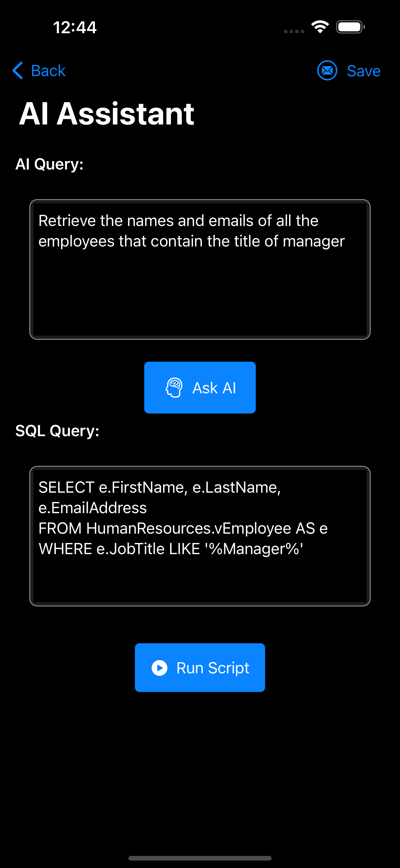Click the WHERE clause line in SQL
The height and width of the screenshot is (868, 400).
[x=171, y=549]
